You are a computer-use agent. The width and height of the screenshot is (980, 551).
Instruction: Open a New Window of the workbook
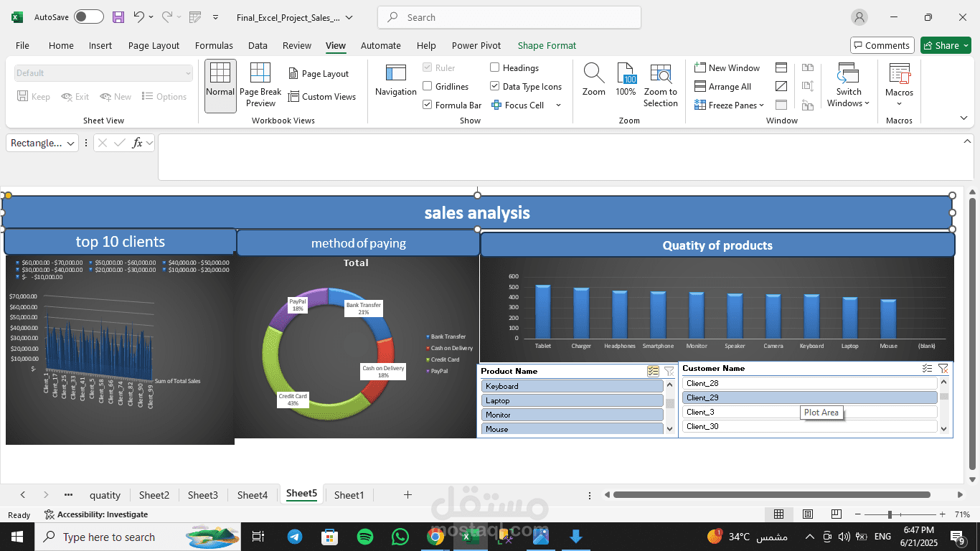pos(727,67)
